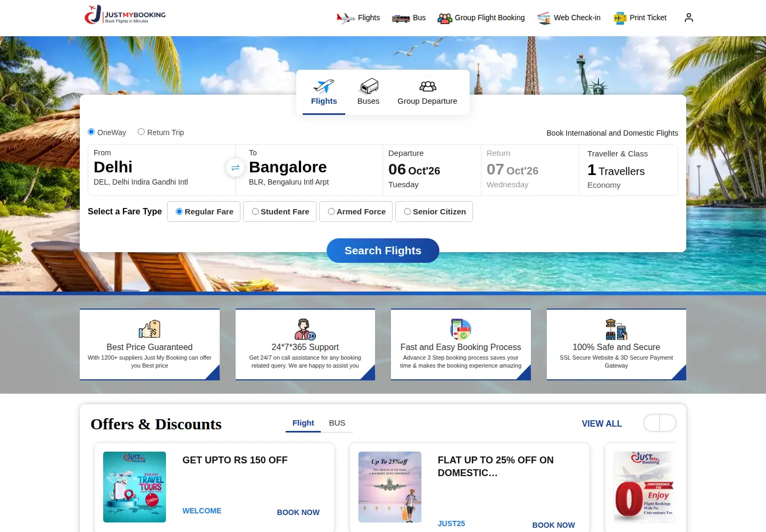Screen dimensions: 766x532
Task: Click the Fast and Easy Booking icon
Action: pos(461,329)
